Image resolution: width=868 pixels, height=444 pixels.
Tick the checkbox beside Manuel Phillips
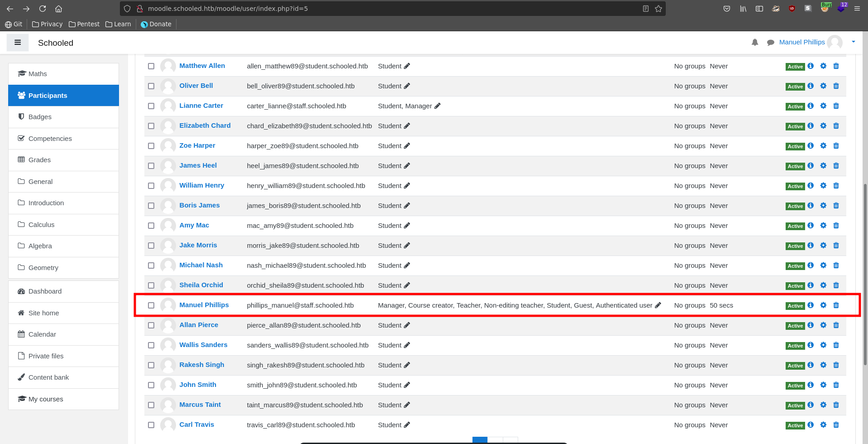(151, 305)
